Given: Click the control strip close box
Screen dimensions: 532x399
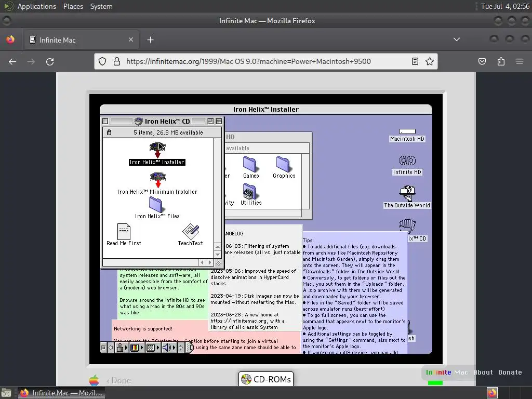Looking at the screenshot, I should click(103, 348).
